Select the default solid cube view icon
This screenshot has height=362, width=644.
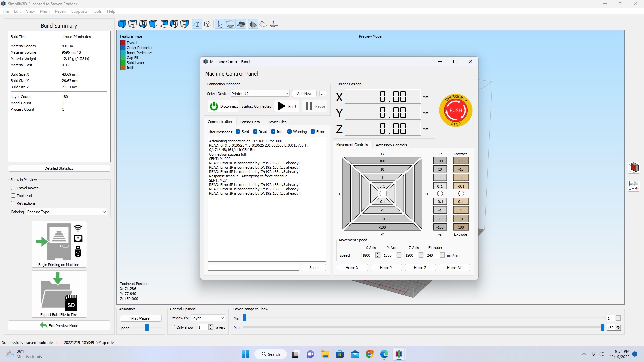tap(122, 24)
